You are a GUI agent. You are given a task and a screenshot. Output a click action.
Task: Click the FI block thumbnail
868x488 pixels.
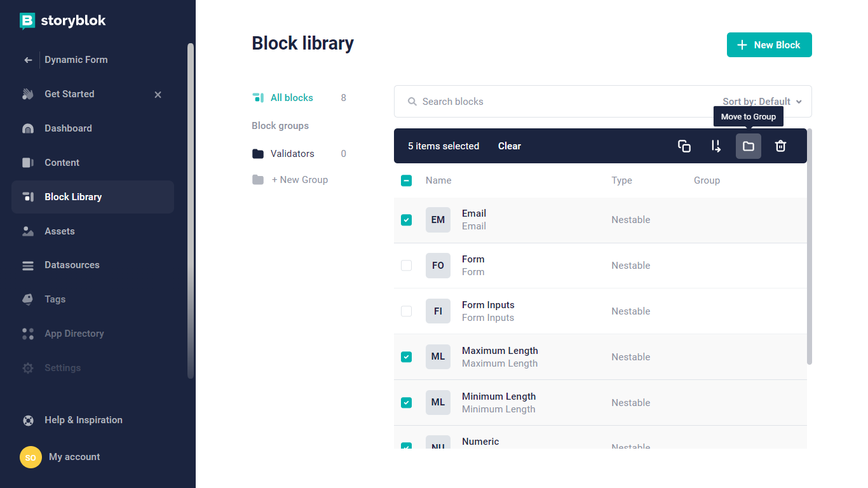point(438,311)
